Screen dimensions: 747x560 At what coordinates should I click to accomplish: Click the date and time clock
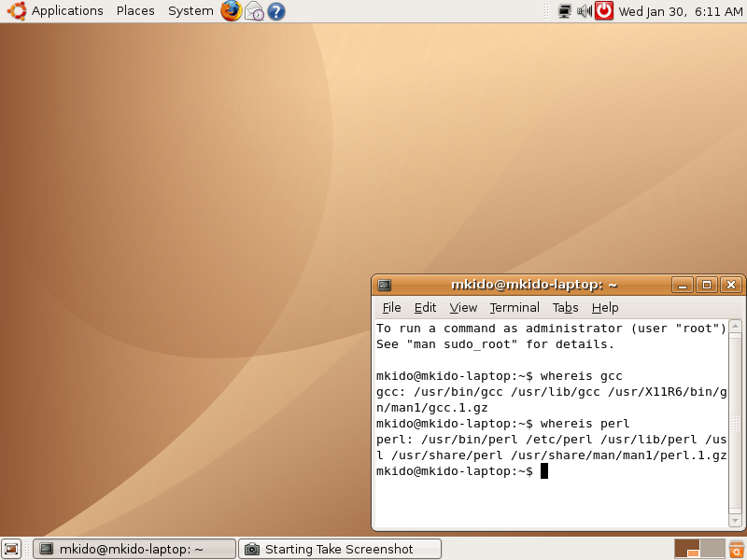coord(681,11)
